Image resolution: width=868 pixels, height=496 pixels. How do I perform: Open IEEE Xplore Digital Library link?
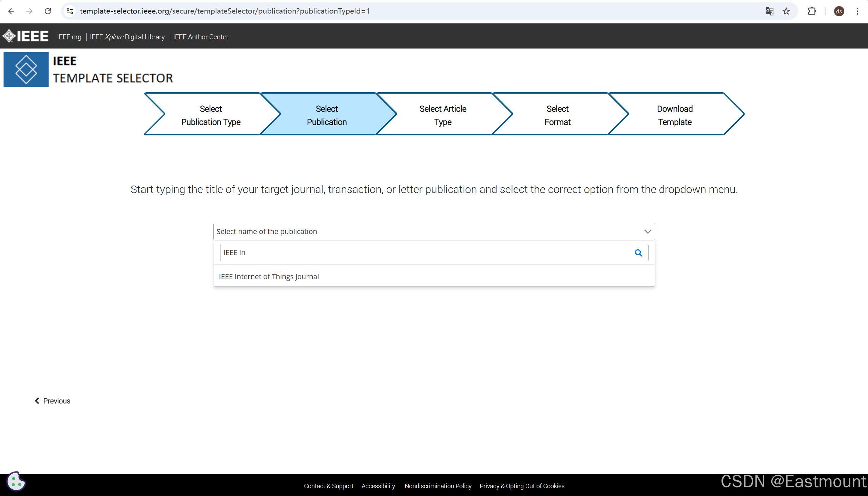[x=127, y=37]
